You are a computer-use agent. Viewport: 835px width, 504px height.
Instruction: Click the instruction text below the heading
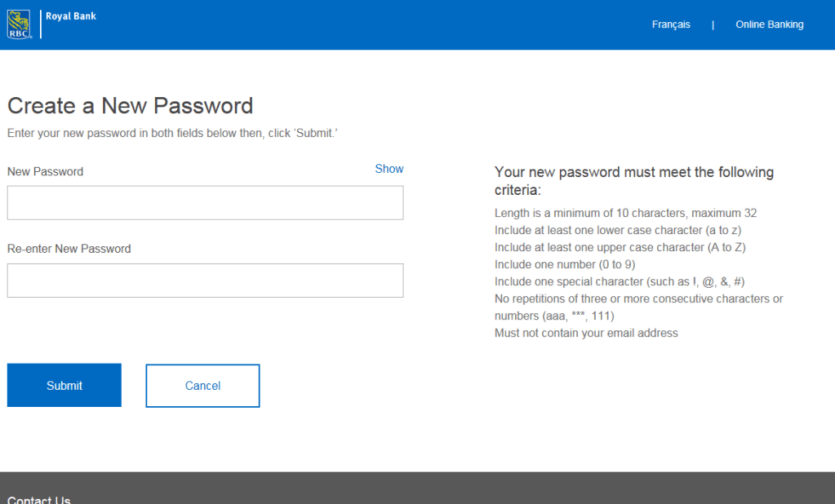(x=172, y=133)
